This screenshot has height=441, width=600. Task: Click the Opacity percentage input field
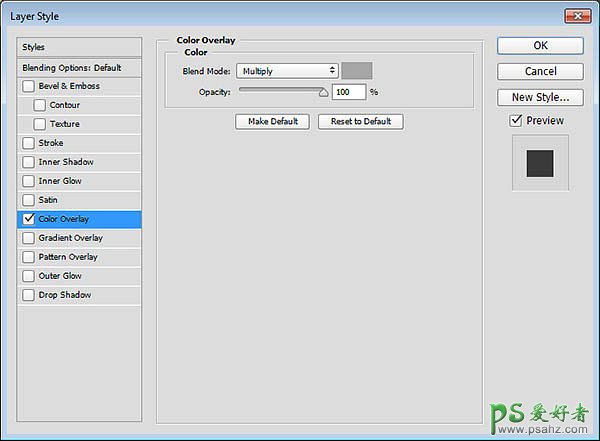pos(349,92)
